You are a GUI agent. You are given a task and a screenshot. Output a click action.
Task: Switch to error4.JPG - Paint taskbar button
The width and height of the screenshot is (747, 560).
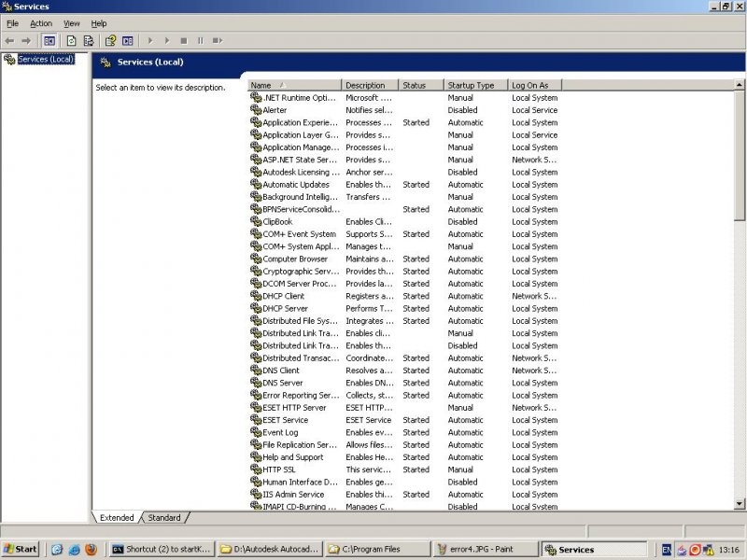485,550
